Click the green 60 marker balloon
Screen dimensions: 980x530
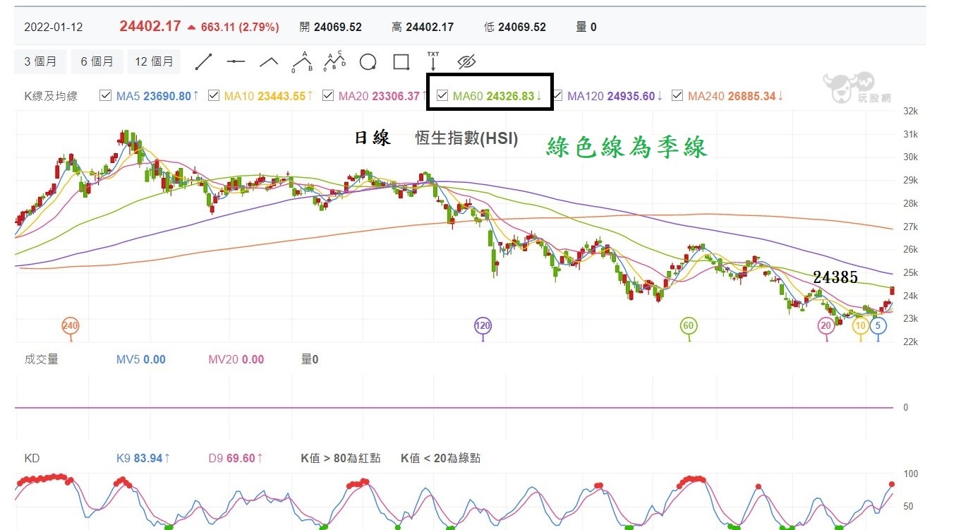pyautogui.click(x=688, y=325)
